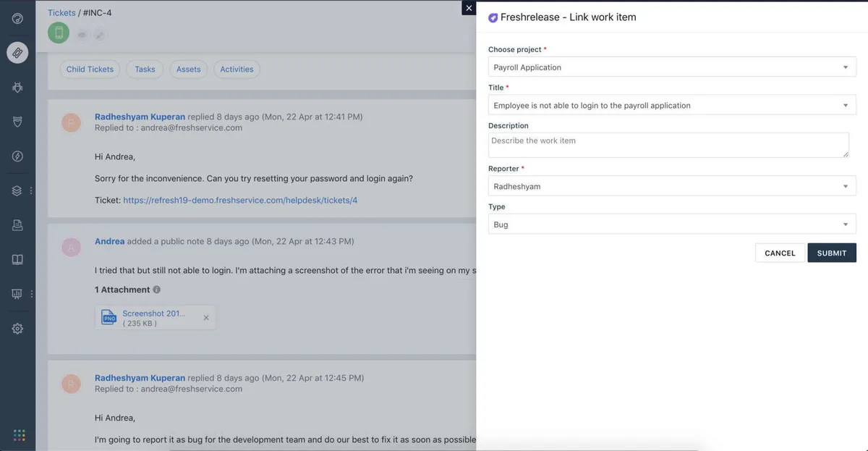Open more options beside the Assets sidebar icon
This screenshot has width=868, height=451.
point(31,191)
